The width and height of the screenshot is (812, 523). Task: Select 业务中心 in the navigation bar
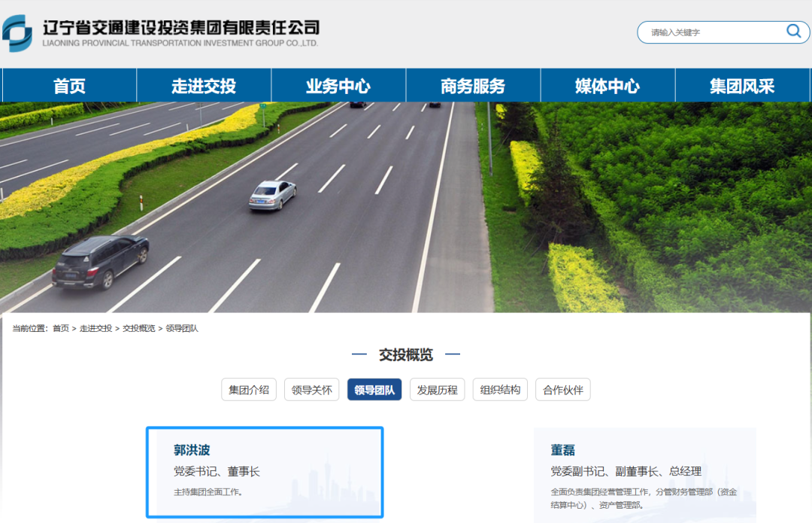[x=338, y=86]
